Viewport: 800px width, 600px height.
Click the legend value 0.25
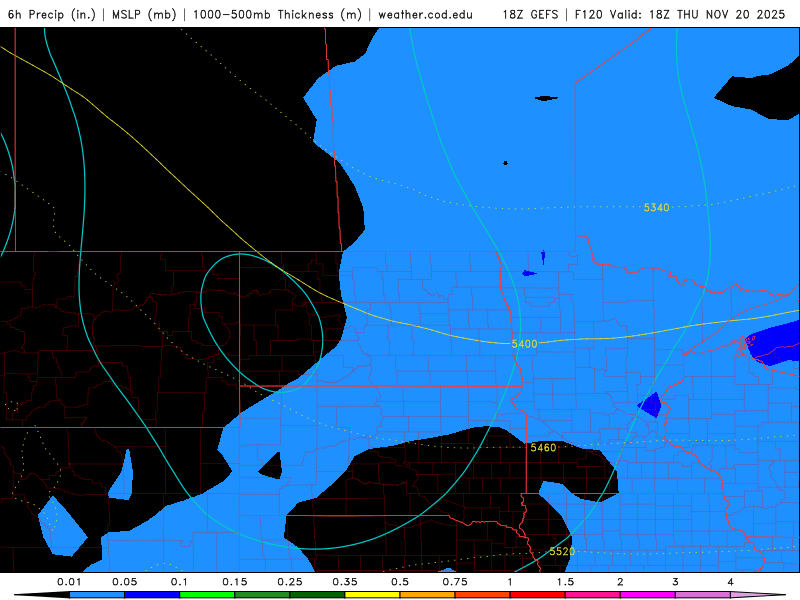coord(290,582)
